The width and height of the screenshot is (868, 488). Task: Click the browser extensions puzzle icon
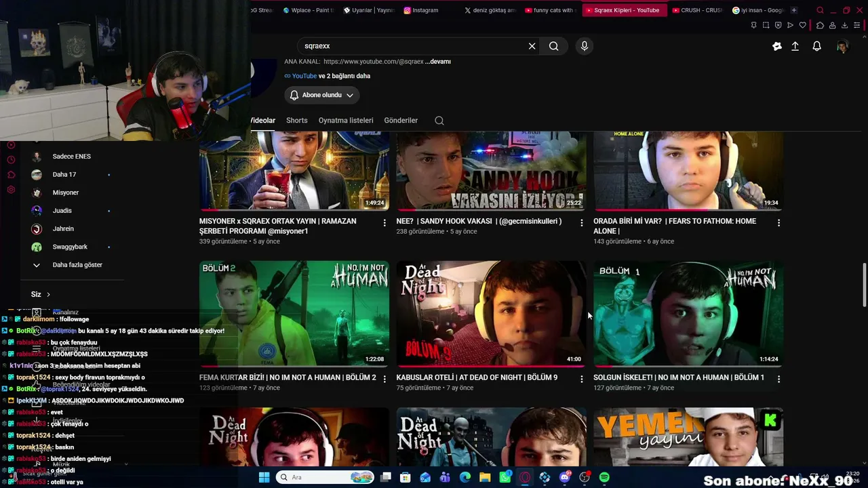pyautogui.click(x=820, y=25)
